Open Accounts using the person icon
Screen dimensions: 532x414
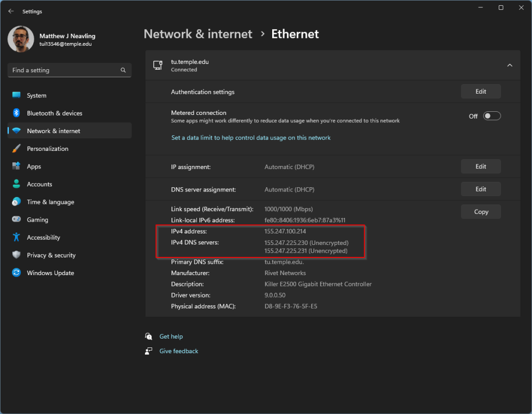pos(17,184)
